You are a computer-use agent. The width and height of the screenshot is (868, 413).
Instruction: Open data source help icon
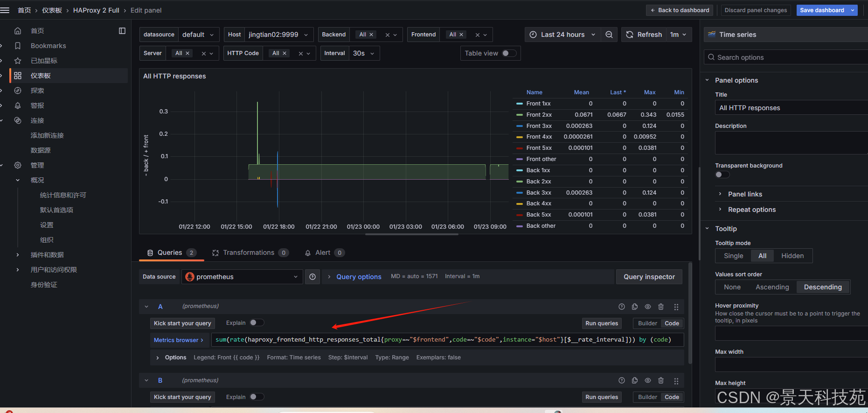coord(312,277)
